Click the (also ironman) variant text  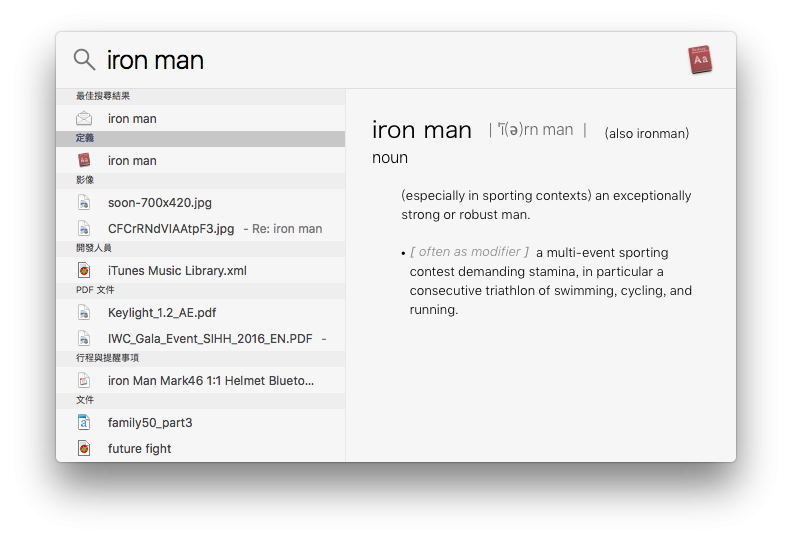tap(647, 134)
